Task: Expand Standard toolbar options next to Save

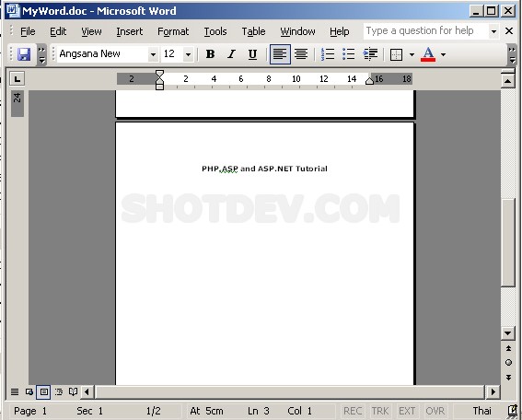Action: pyautogui.click(x=41, y=54)
